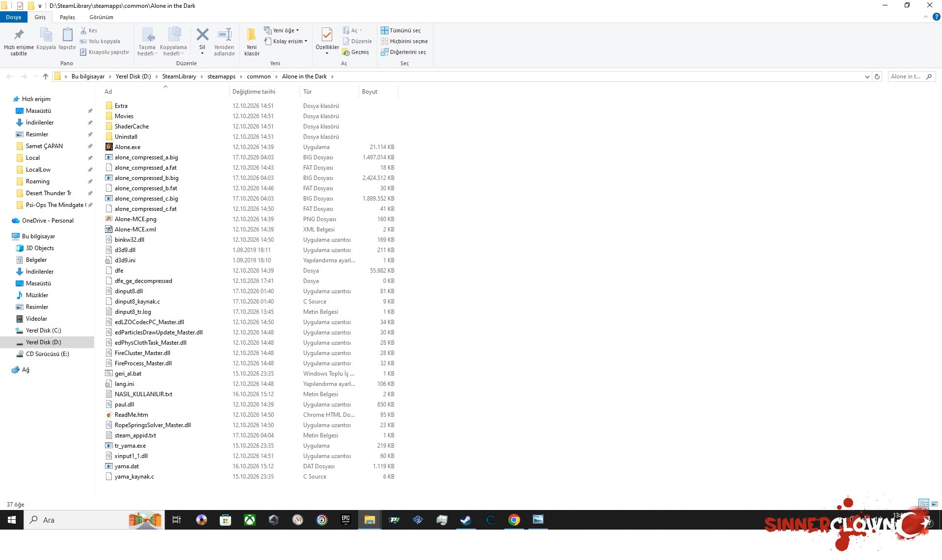Click Diğerlerini seç button
The width and height of the screenshot is (942, 560).
tap(403, 52)
